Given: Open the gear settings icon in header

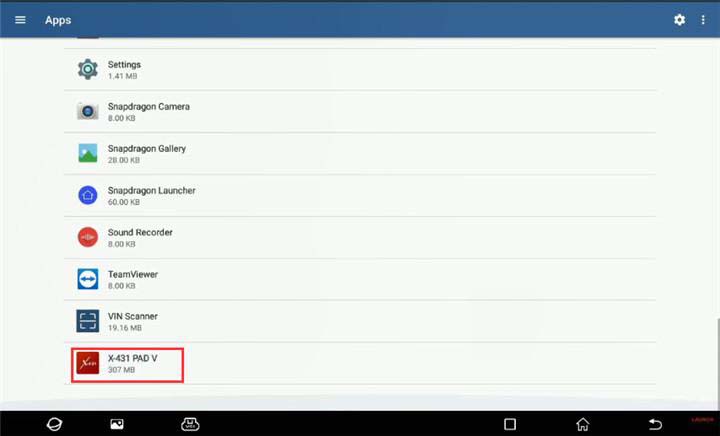Looking at the screenshot, I should [679, 20].
